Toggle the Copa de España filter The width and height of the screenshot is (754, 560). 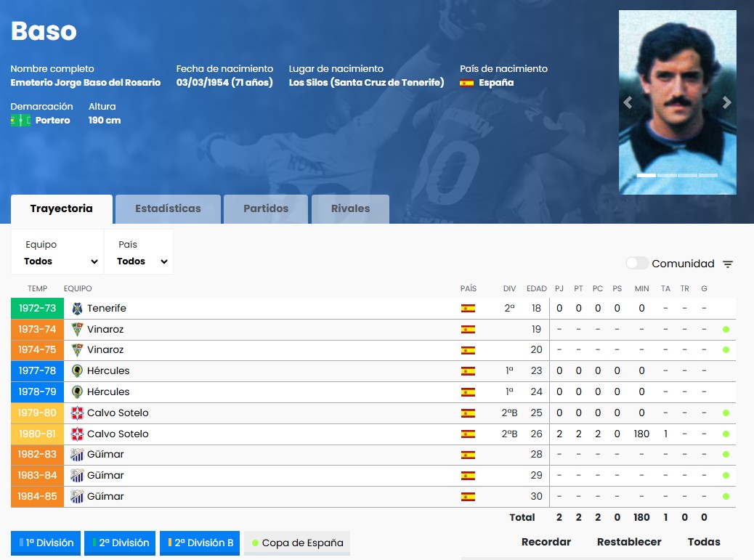tap(297, 543)
